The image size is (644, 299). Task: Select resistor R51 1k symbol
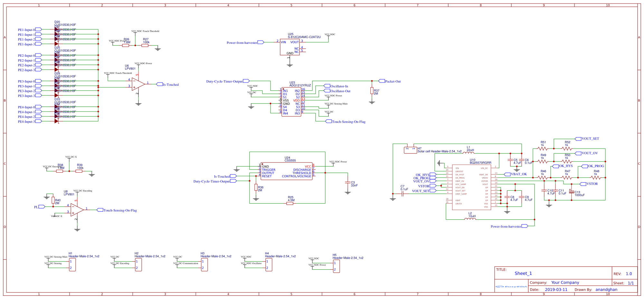pyautogui.click(x=543, y=149)
